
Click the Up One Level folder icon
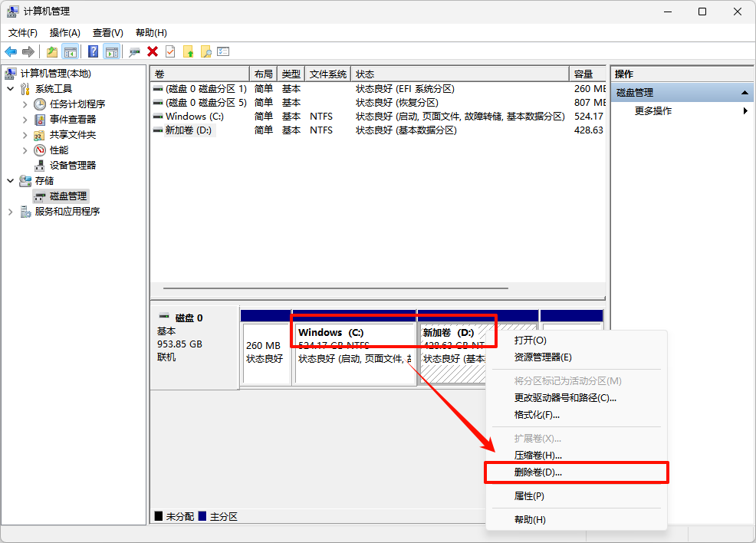coord(51,51)
